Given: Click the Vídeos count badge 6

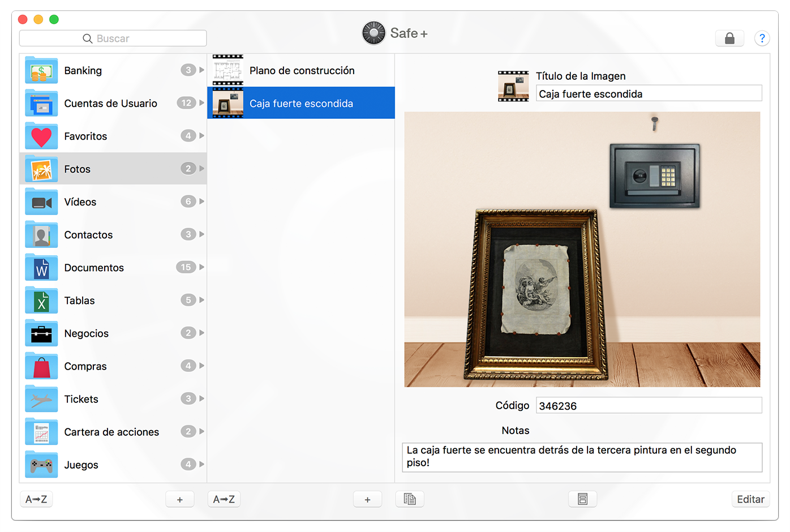Looking at the screenshot, I should [x=188, y=201].
